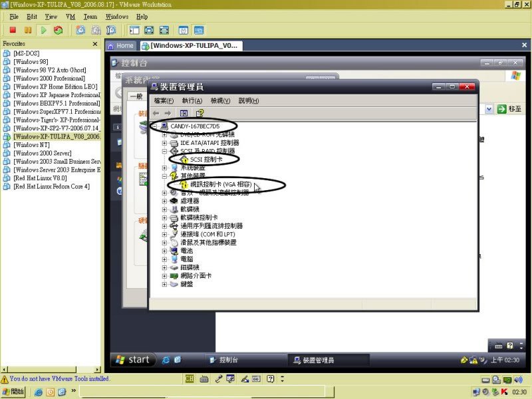Click the red K icon in the host tray
The width and height of the screenshot is (532, 399).
click(x=504, y=392)
